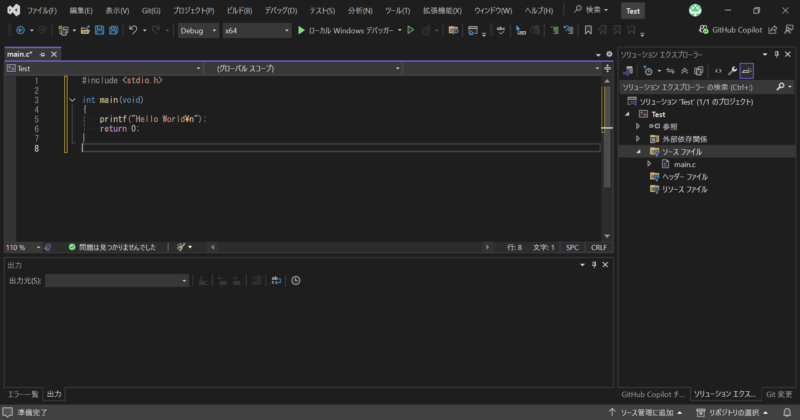The width and height of the screenshot is (800, 420).
Task: Collapse the ソース ファイル folder node
Action: (x=639, y=152)
